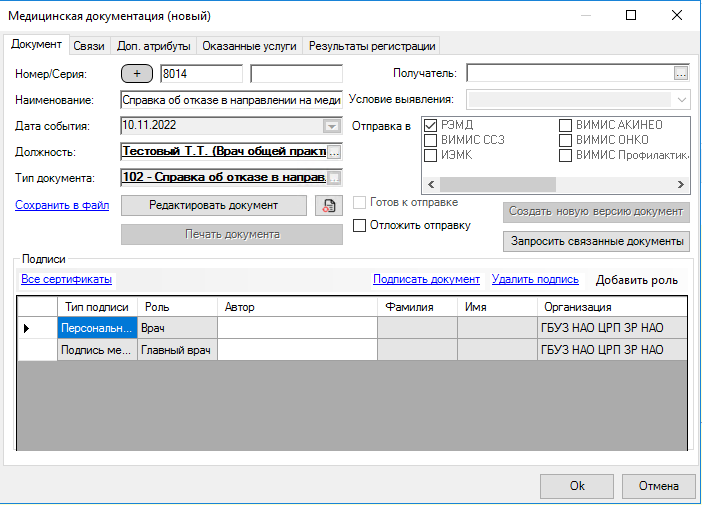Check the ВИМИС ОНКО option

[566, 140]
